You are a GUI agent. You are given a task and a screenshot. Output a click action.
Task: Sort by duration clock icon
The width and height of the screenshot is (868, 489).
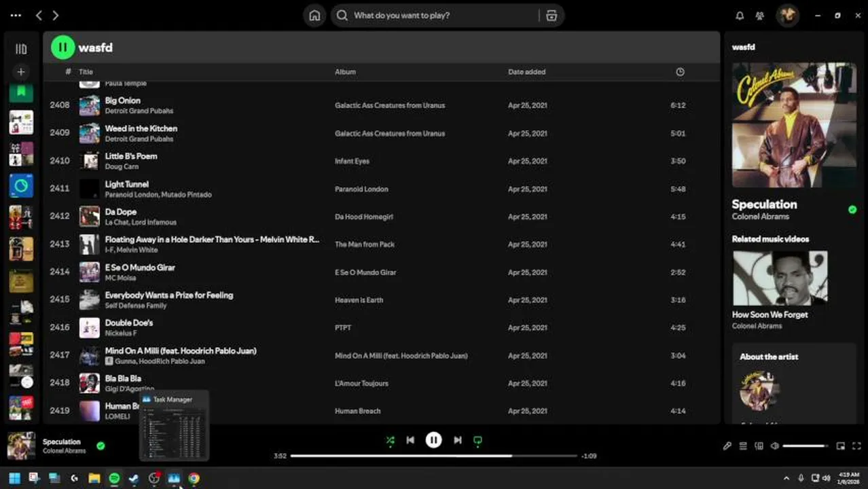click(680, 72)
